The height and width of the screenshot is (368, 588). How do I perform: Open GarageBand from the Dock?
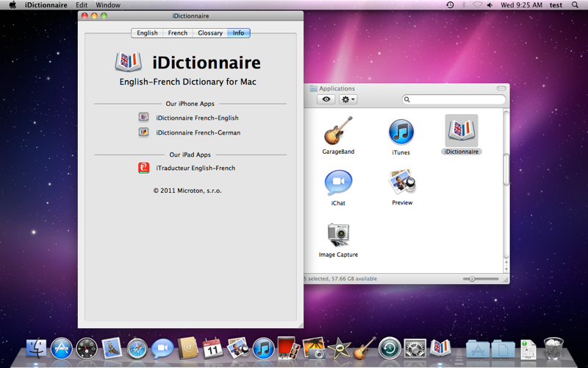click(x=364, y=348)
